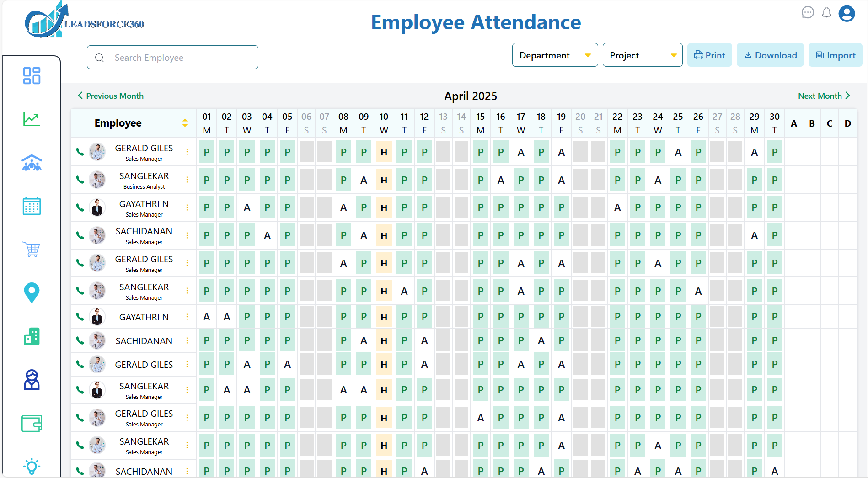The height and width of the screenshot is (478, 868).
Task: Open the chat messages bubble icon
Action: (808, 13)
